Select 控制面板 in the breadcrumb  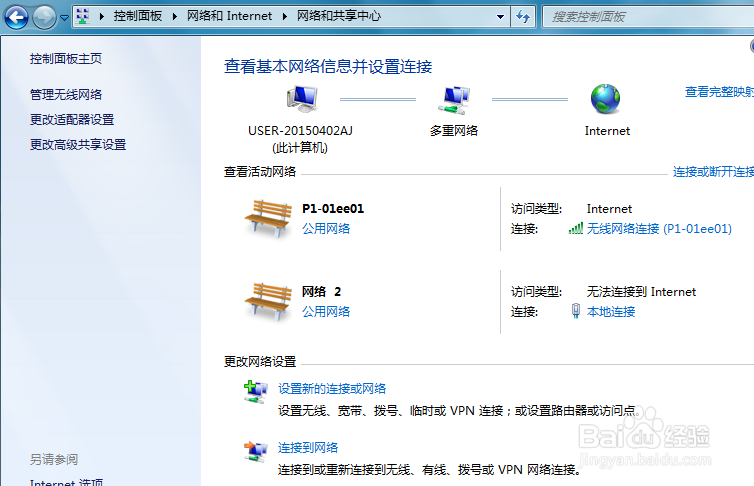(x=138, y=16)
